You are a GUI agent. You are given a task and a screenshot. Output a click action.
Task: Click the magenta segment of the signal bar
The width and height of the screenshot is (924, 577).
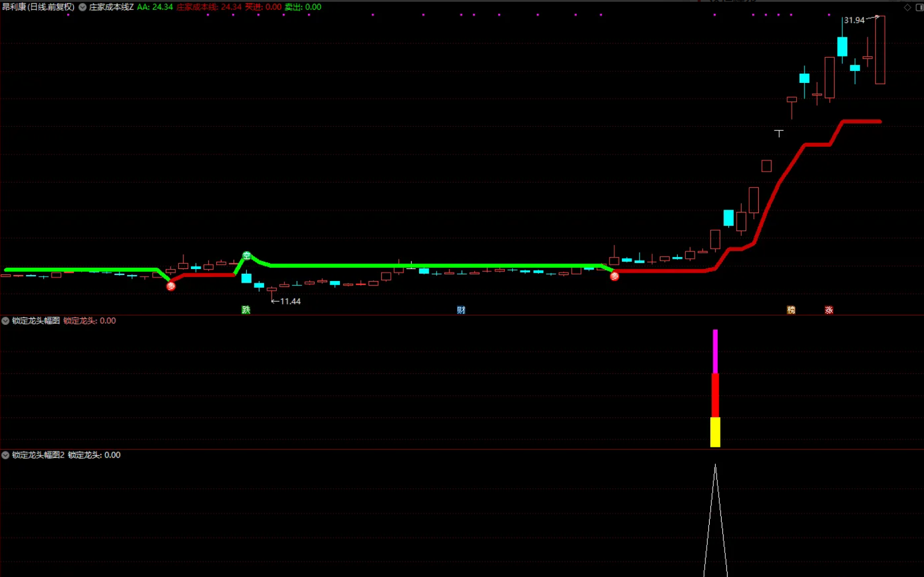pos(715,351)
